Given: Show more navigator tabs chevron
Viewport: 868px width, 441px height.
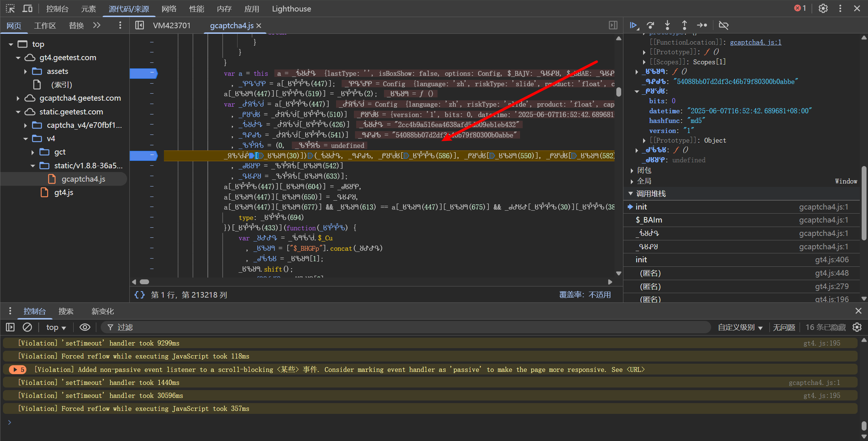Looking at the screenshot, I should pyautogui.click(x=97, y=25).
